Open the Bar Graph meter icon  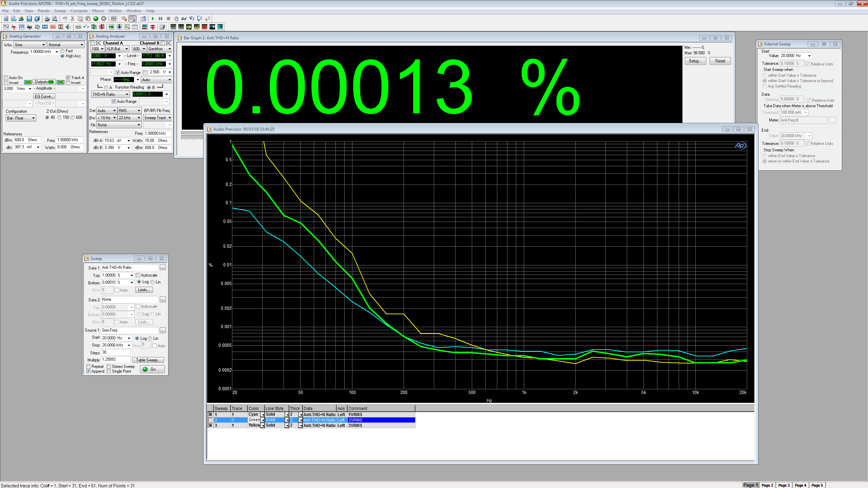(145, 27)
